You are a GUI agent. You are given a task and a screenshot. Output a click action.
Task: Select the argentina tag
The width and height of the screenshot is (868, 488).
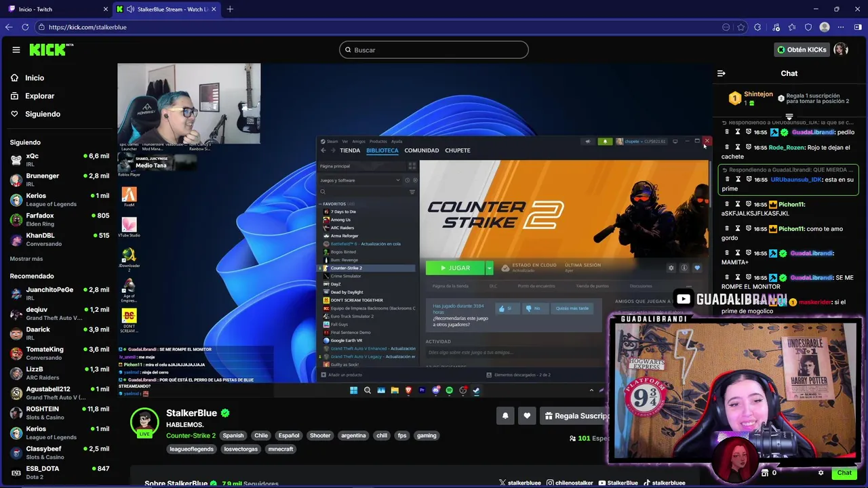pos(353,436)
